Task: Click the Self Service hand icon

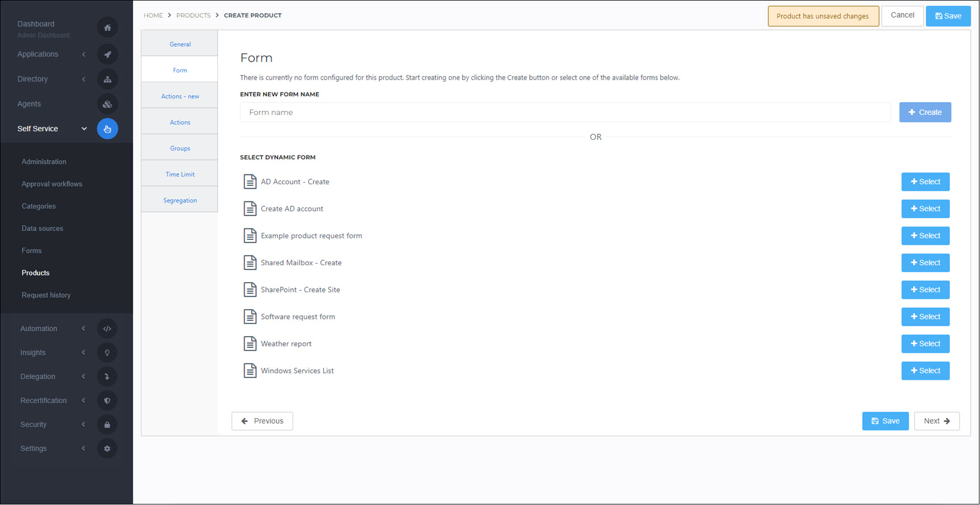Action: pos(107,129)
